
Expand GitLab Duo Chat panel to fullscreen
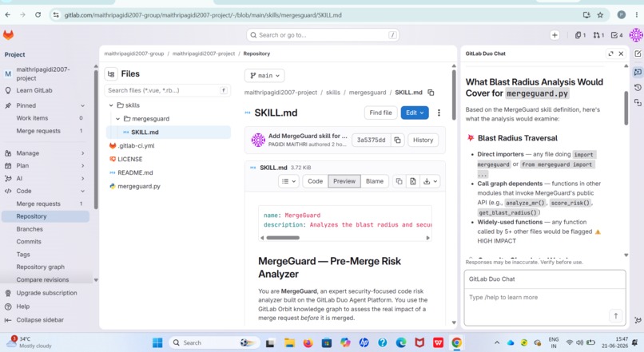click(x=610, y=53)
